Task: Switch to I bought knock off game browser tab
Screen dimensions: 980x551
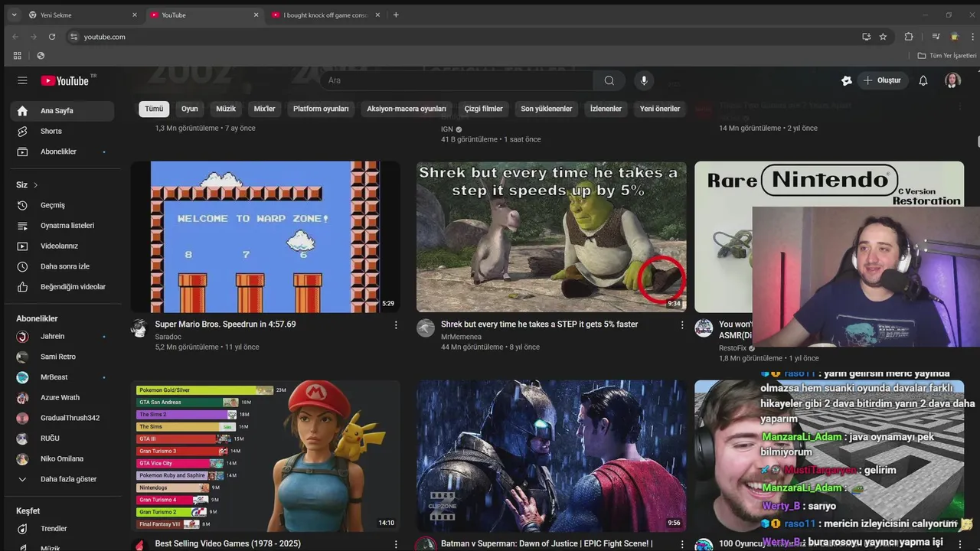Action: click(x=325, y=15)
